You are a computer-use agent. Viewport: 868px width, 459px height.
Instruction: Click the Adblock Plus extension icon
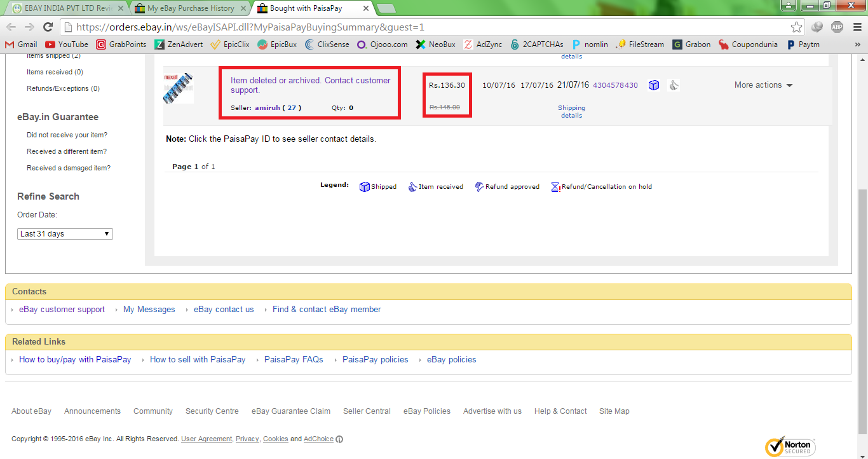837,27
